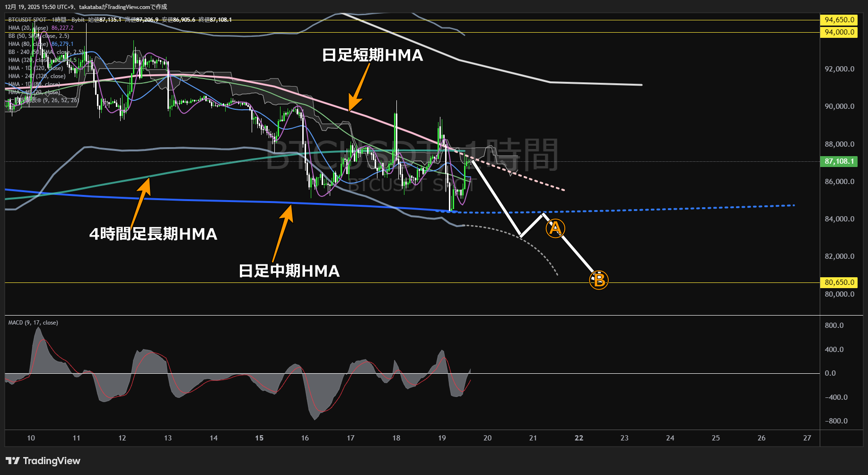Select the 94,000.0 yellow price label
Screen dimensions: 868x475
[x=839, y=32]
